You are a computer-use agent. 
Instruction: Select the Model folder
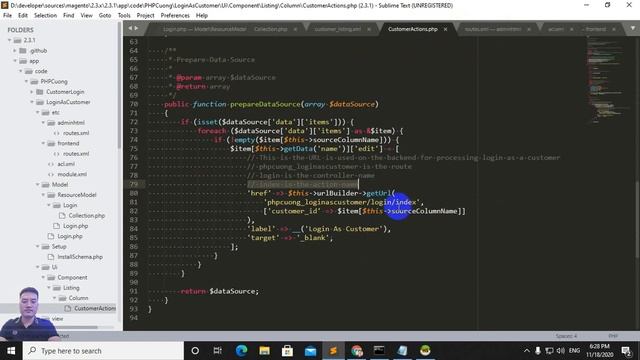coord(60,184)
